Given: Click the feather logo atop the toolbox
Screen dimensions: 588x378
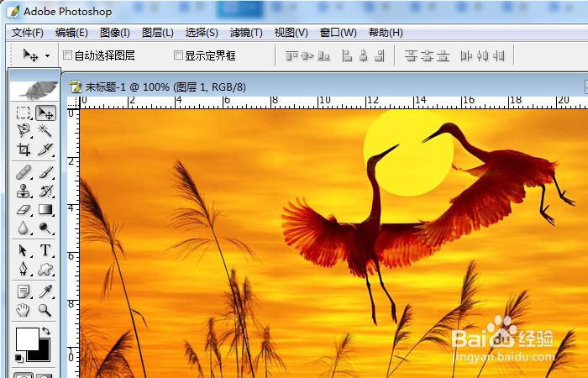Looking at the screenshot, I should pyautogui.click(x=35, y=91).
